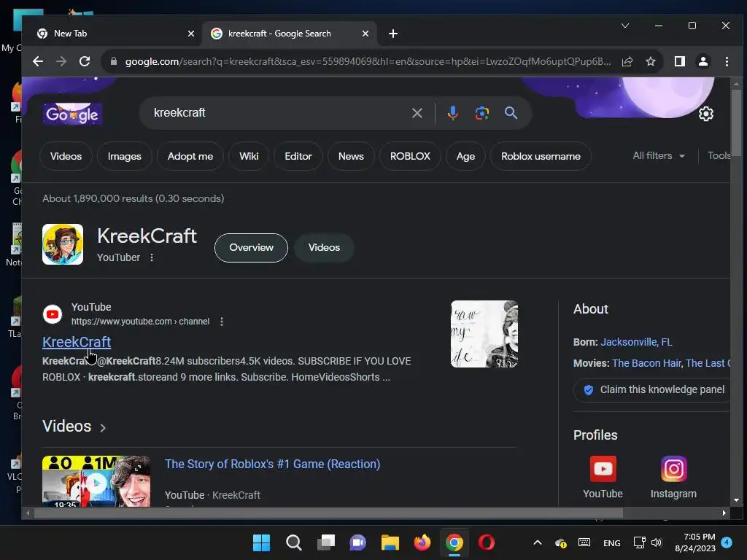Viewport: 747px width, 560px height.
Task: Click Claim this knowledge panel
Action: point(653,389)
